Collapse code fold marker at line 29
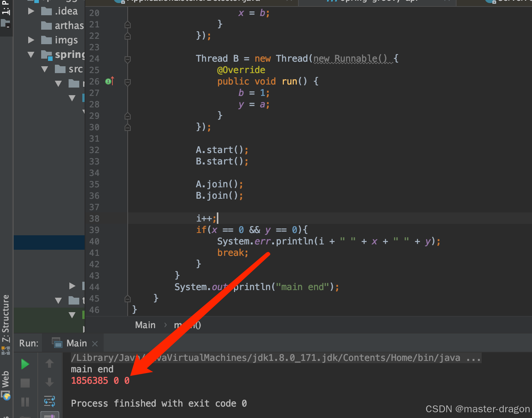The image size is (532, 418). click(128, 116)
